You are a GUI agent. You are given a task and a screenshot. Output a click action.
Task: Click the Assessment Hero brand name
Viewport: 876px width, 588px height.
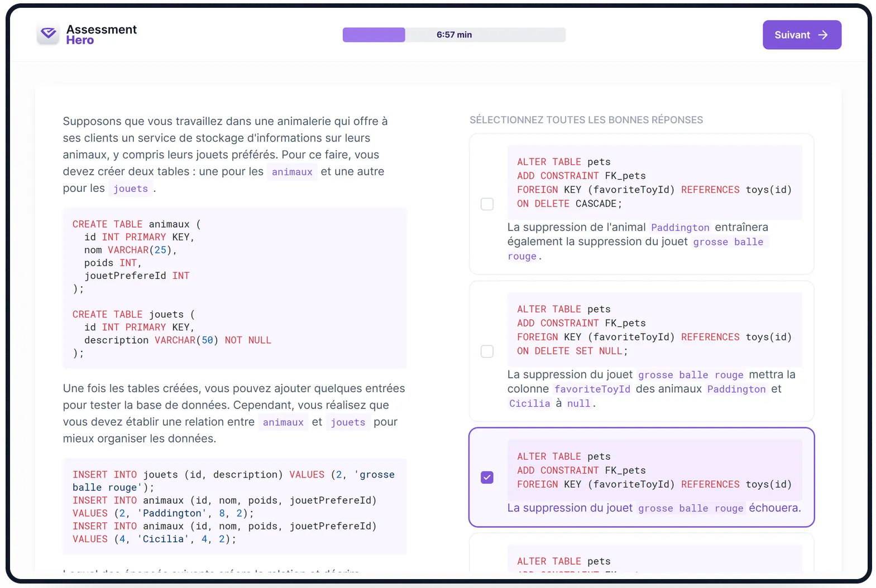coord(101,35)
